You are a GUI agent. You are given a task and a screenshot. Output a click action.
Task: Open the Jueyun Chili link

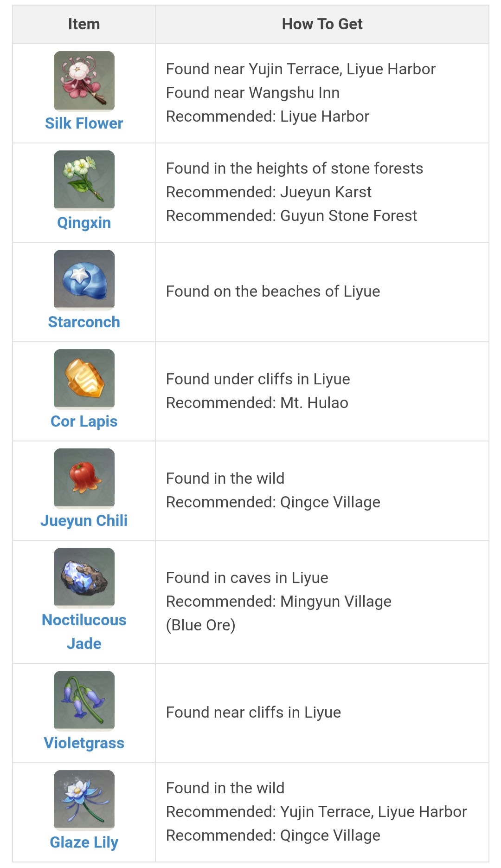pos(84,521)
